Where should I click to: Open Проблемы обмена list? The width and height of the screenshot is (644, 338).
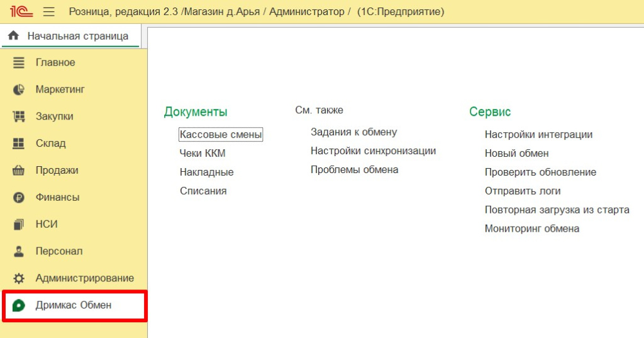pos(354,170)
